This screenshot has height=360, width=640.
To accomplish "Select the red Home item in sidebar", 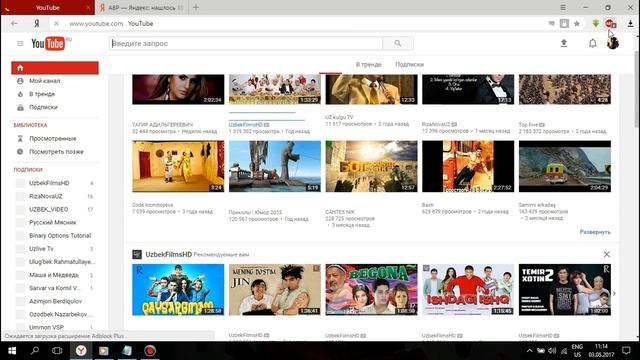I will (55, 68).
